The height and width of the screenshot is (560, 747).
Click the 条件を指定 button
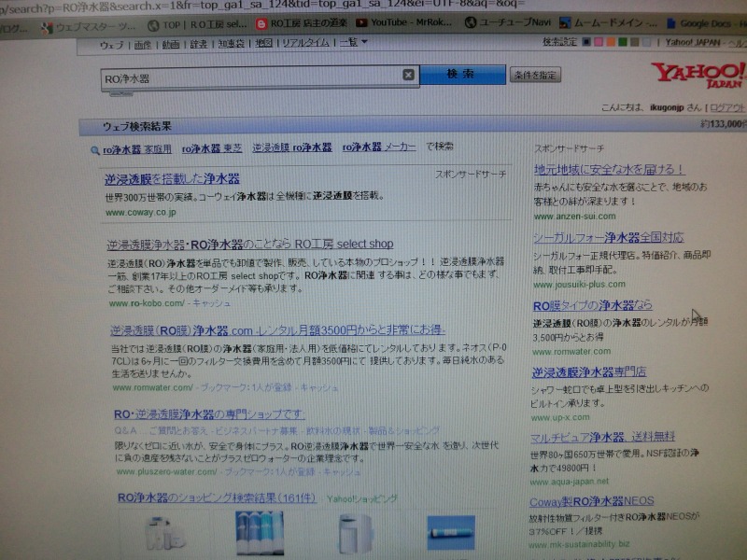pyautogui.click(x=535, y=75)
